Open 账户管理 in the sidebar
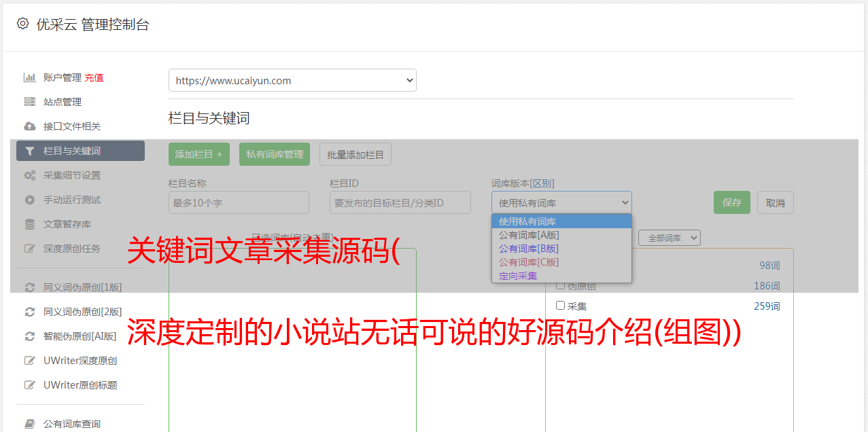The height and width of the screenshot is (432, 868). tap(63, 77)
